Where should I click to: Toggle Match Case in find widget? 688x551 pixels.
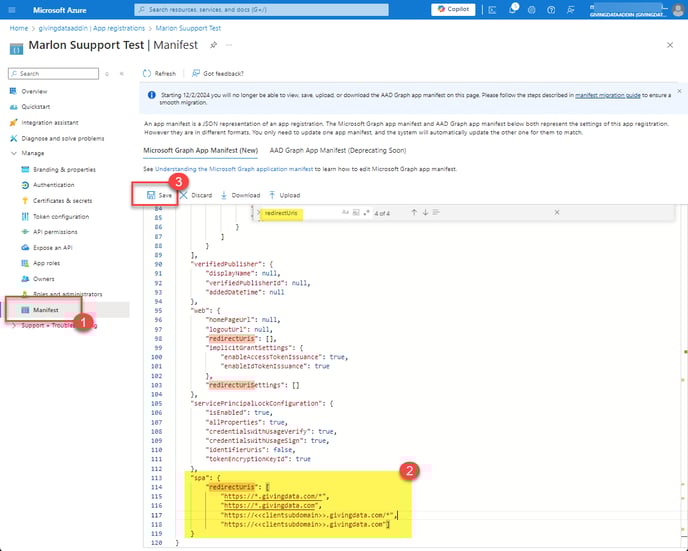point(345,213)
